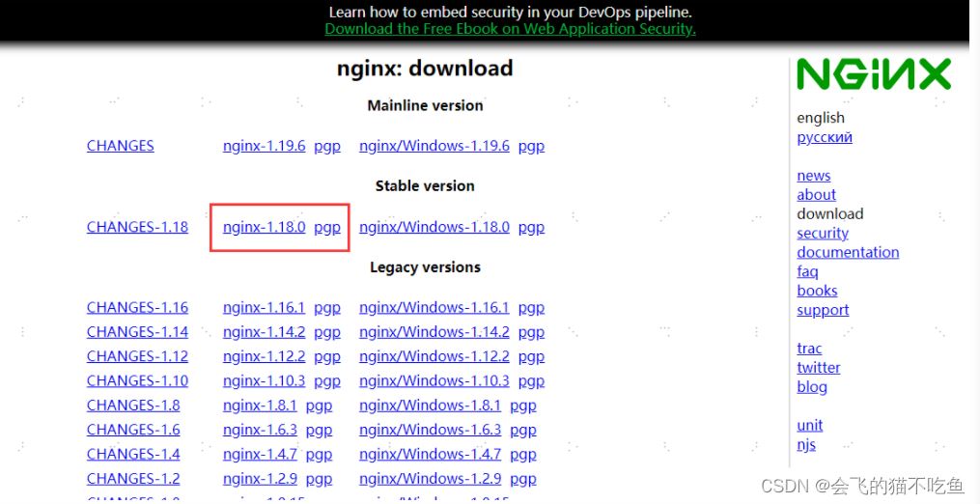Viewport: 980px width, 504px height.
Task: Download nginx/Windows-1.4.7
Action: [x=430, y=454]
